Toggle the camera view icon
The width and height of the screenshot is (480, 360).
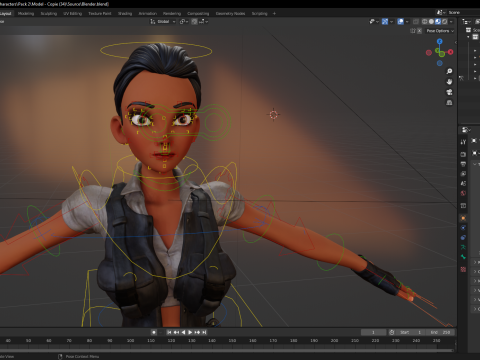point(449,92)
